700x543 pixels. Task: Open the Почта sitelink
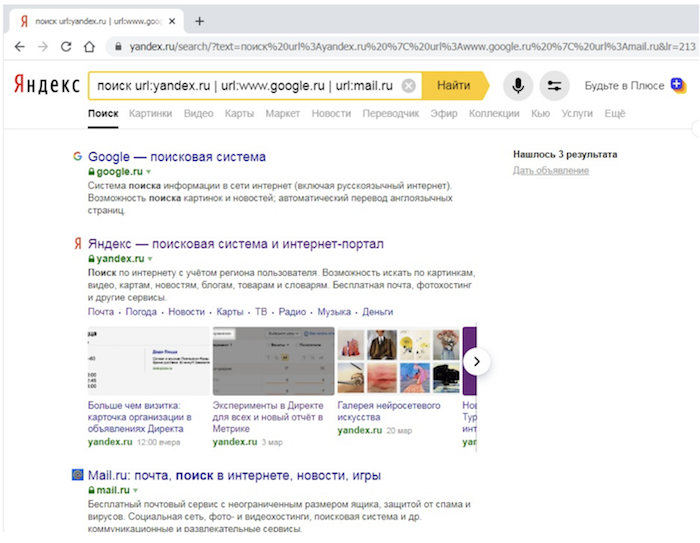[101, 312]
